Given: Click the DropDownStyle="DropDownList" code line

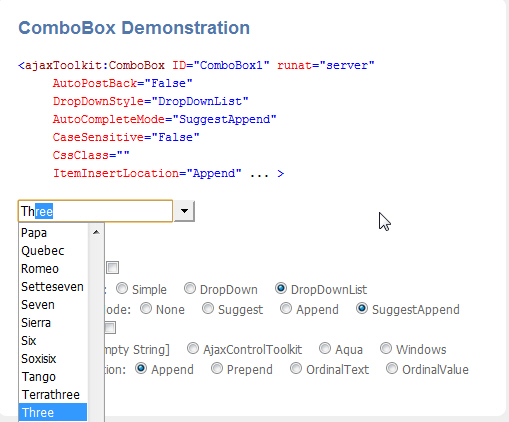Looking at the screenshot, I should click(x=151, y=101).
